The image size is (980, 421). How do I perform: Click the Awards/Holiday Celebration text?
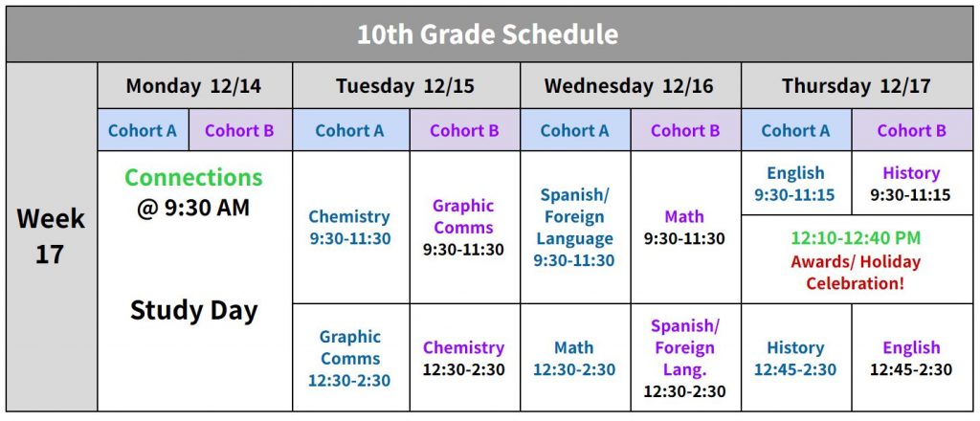tap(856, 273)
